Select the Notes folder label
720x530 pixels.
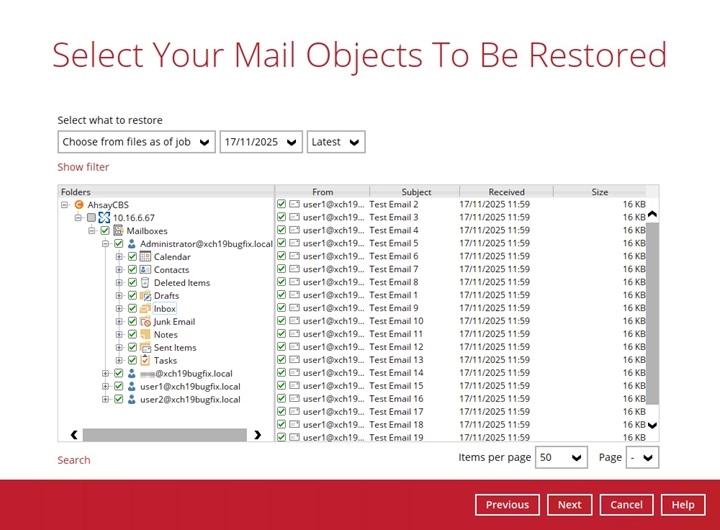click(166, 334)
